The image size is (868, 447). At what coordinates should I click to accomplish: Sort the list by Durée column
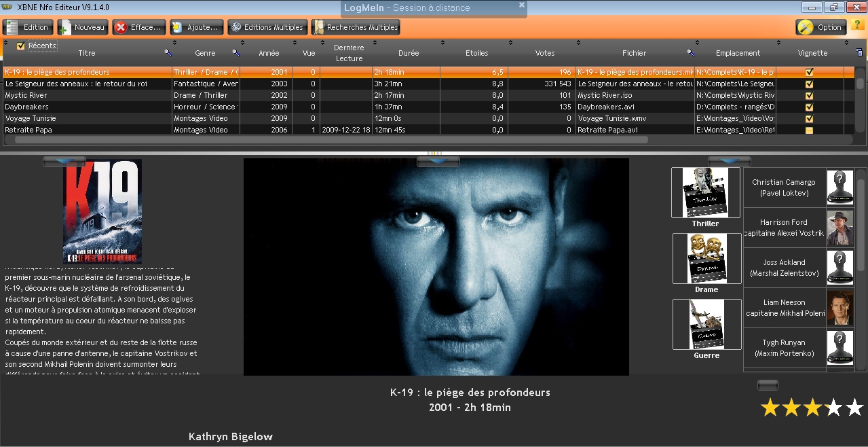pyautogui.click(x=409, y=53)
